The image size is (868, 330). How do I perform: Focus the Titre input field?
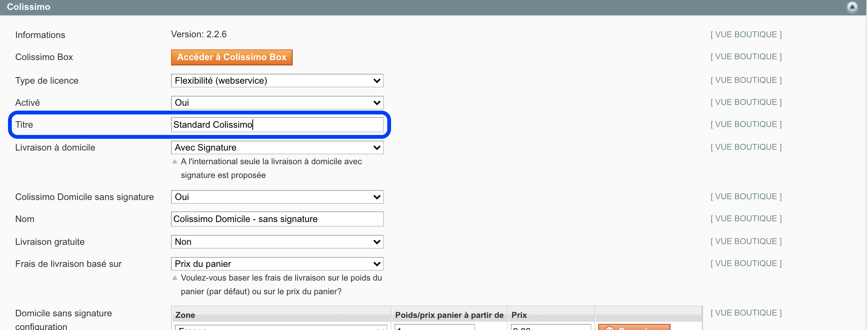pyautogui.click(x=277, y=125)
